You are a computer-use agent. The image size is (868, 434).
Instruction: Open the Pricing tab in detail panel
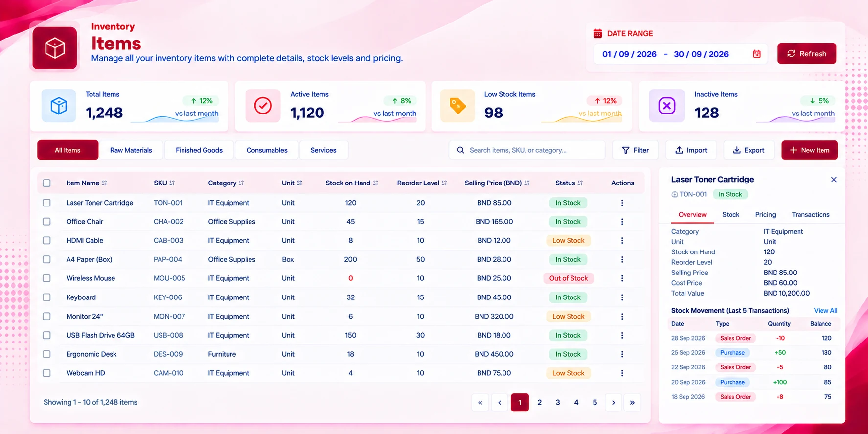click(765, 215)
